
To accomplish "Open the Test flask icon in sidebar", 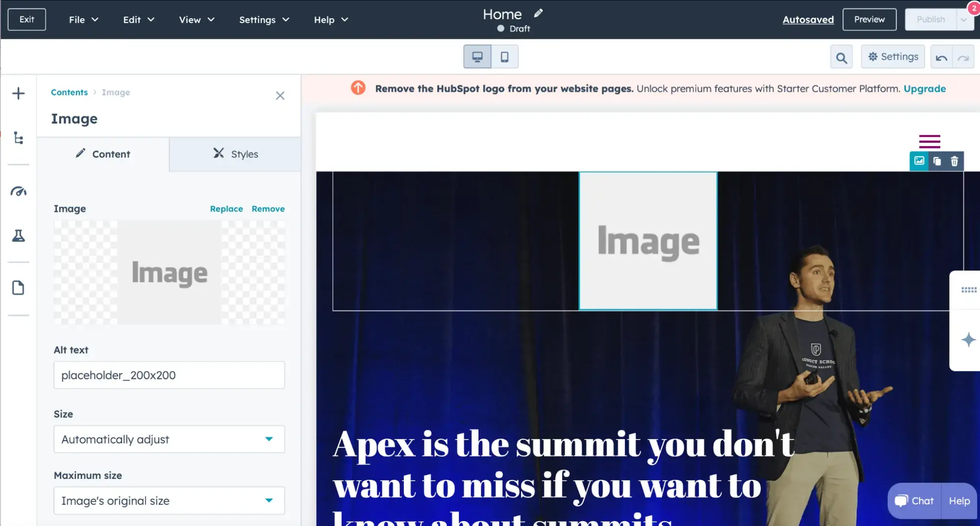I will pos(18,236).
